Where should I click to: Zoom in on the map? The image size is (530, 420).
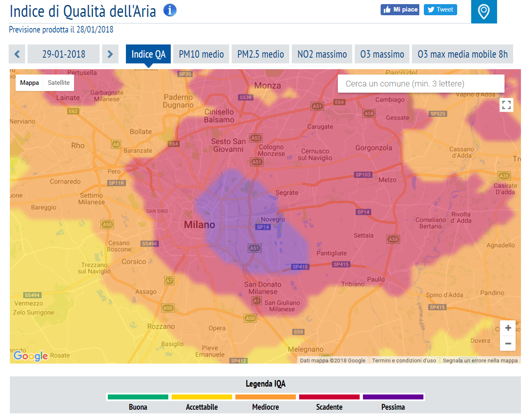coord(508,328)
